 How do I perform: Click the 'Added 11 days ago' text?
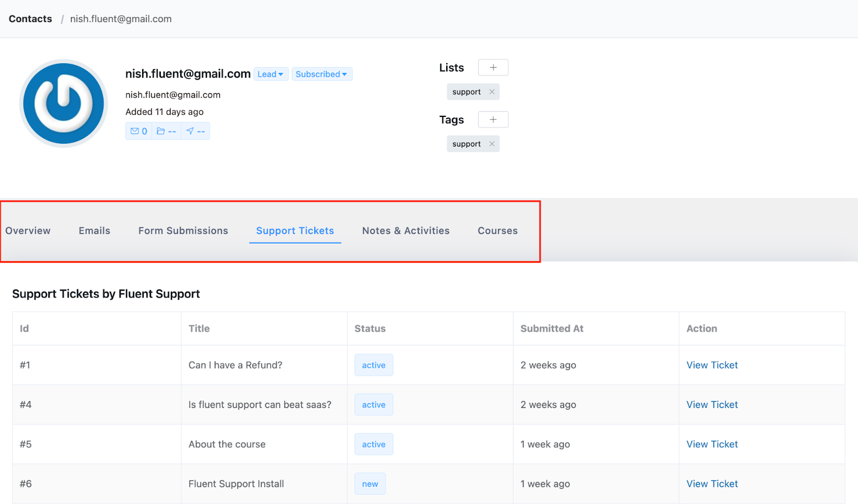click(165, 112)
